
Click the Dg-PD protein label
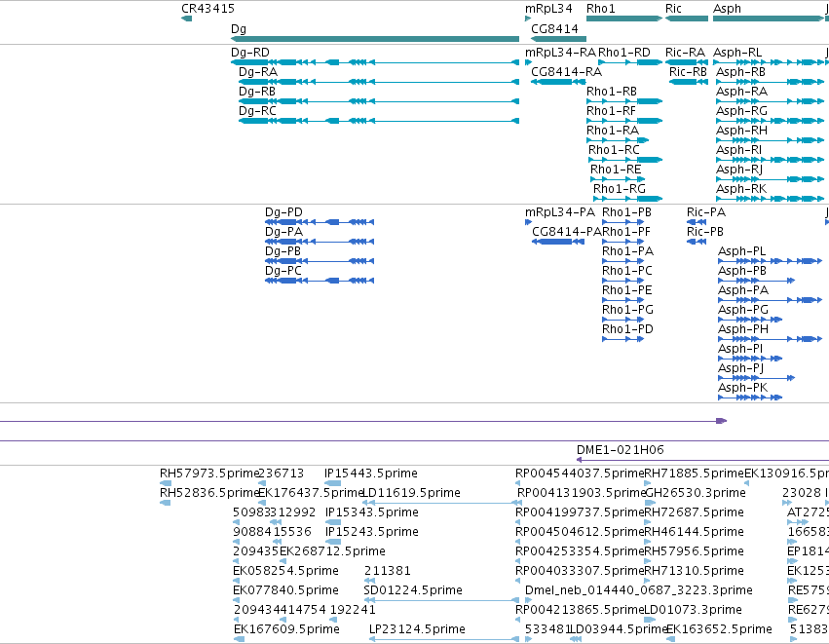pos(283,212)
